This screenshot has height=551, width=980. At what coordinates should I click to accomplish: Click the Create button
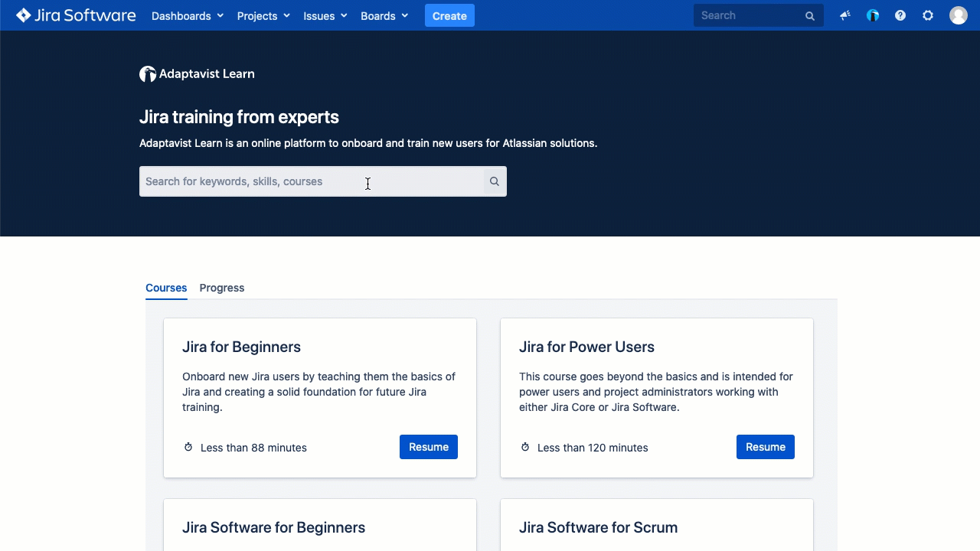[449, 16]
